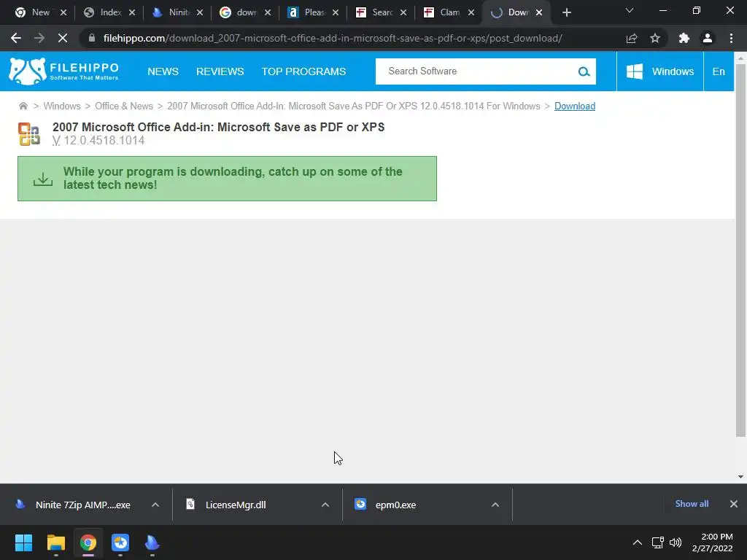Click the search magnifier icon

(584, 71)
